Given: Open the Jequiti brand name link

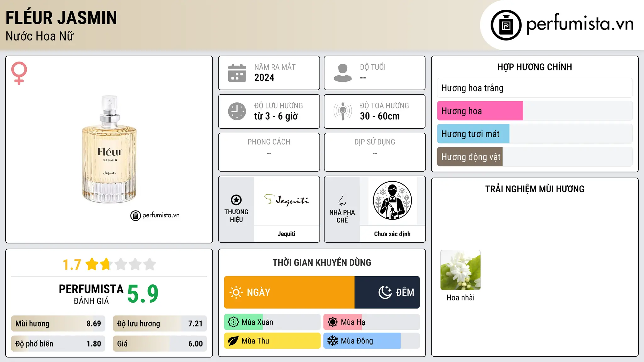Looking at the screenshot, I should point(286,234).
